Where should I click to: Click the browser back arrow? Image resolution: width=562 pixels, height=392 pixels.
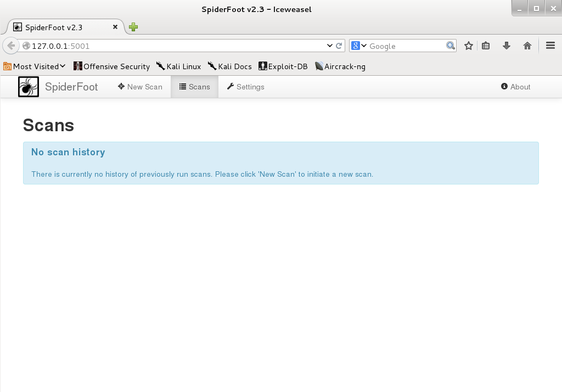tap(11, 46)
